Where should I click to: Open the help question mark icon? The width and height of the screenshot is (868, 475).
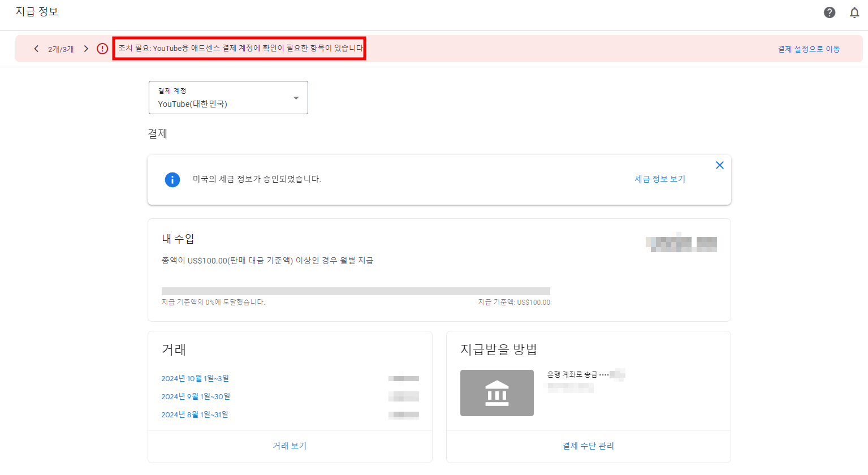(830, 12)
